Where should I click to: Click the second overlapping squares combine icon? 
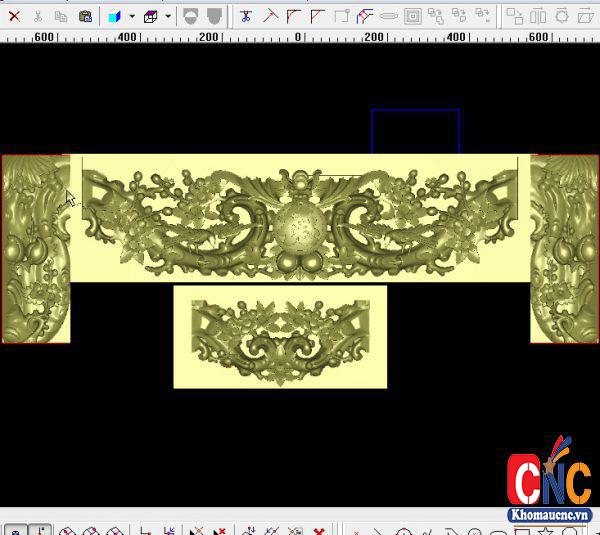point(459,16)
